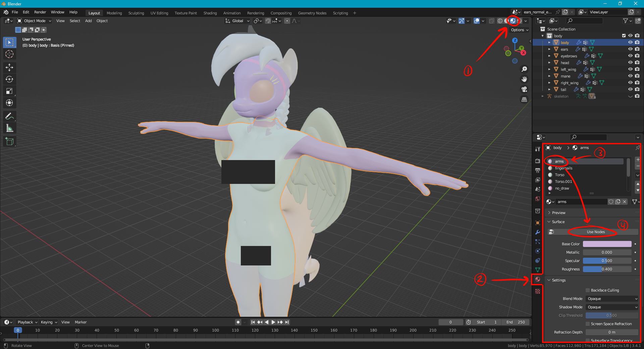Open the Global orientation dropdown
This screenshot has width=644, height=349.
pos(237,21)
